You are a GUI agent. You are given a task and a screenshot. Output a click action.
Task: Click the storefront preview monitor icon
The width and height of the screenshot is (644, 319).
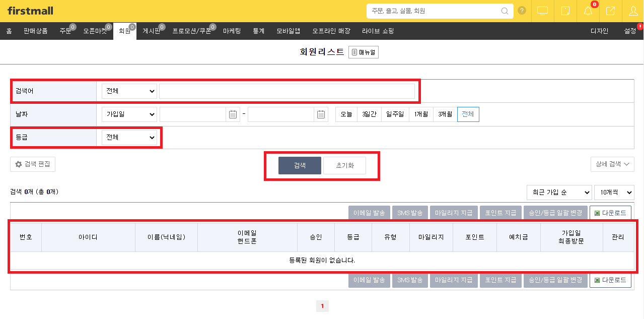[x=542, y=11]
